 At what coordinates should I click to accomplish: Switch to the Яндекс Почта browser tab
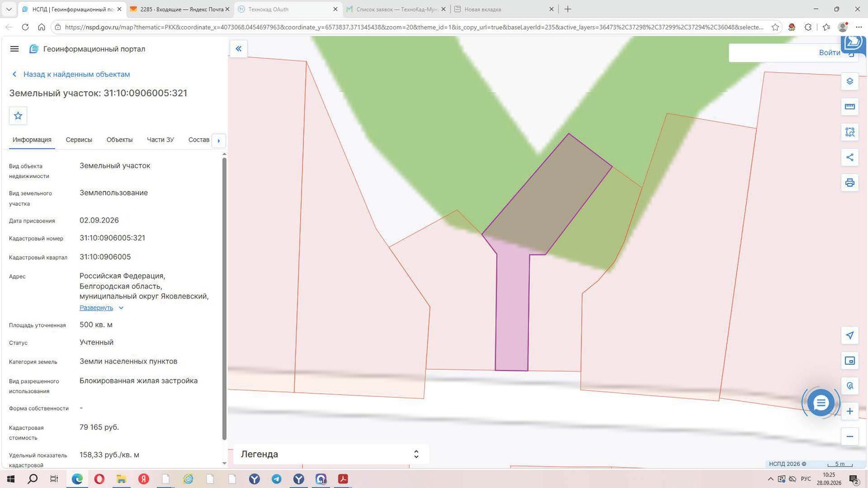pos(179,9)
